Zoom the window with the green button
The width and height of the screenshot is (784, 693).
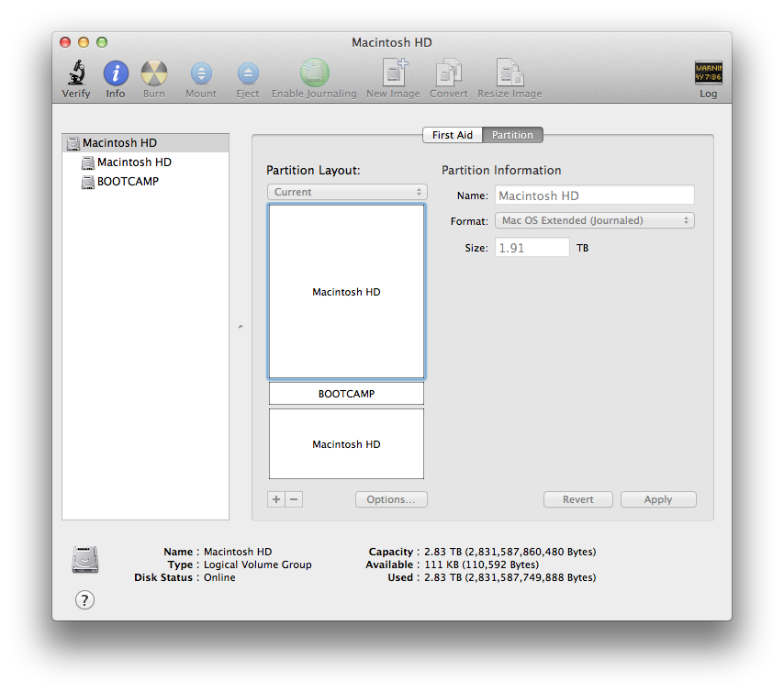(102, 42)
